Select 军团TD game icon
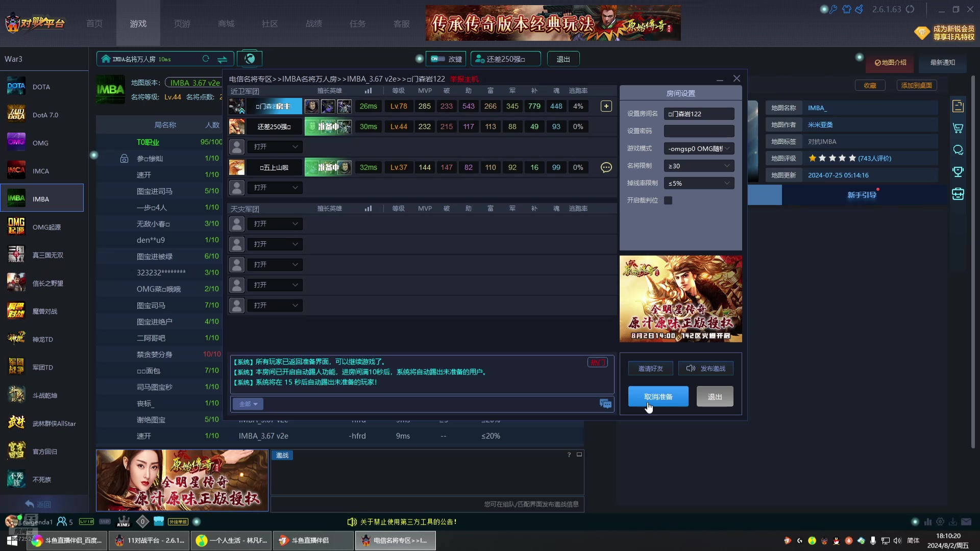Viewport: 980px width, 551px height. tap(16, 367)
